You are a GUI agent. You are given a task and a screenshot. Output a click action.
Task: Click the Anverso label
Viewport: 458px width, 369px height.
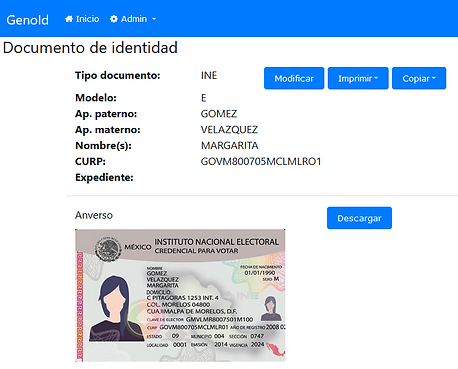pyautogui.click(x=94, y=215)
